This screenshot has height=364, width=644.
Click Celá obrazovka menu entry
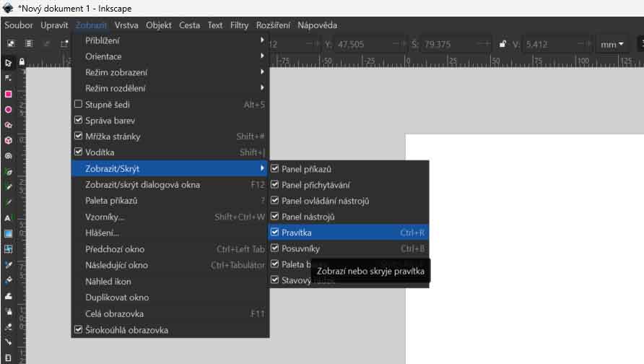(x=114, y=313)
